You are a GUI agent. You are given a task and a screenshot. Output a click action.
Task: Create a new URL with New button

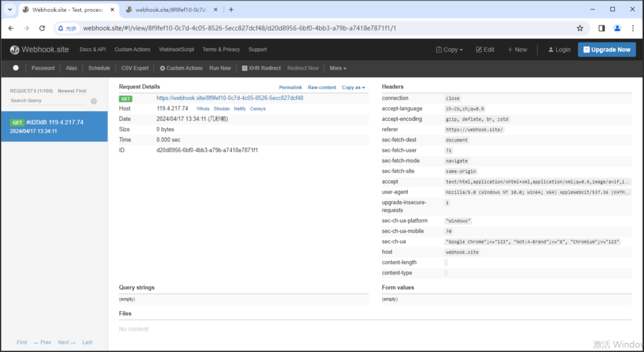click(517, 50)
